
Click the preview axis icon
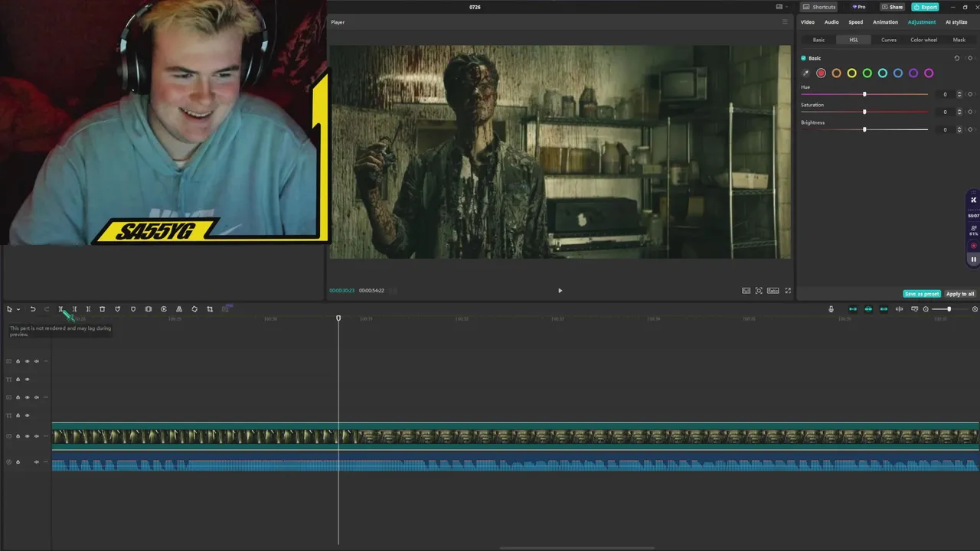point(899,309)
